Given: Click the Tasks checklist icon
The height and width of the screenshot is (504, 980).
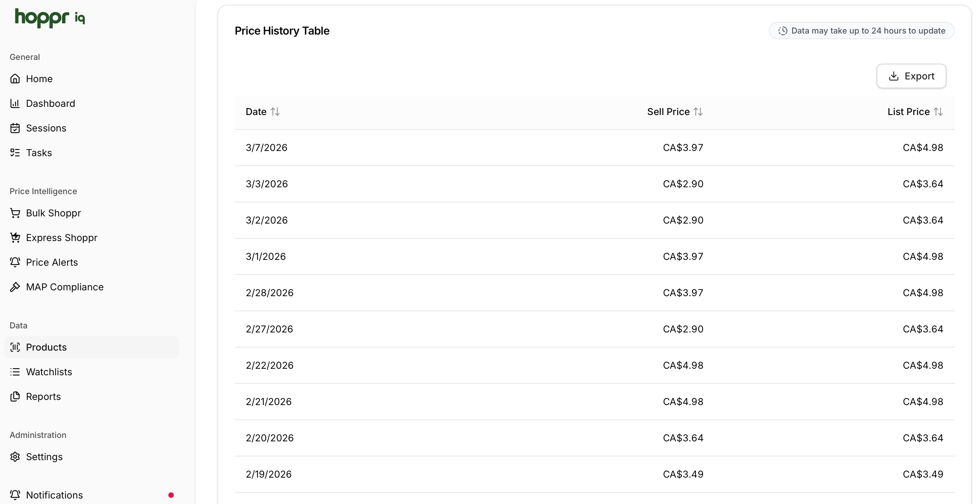Looking at the screenshot, I should pos(15,153).
